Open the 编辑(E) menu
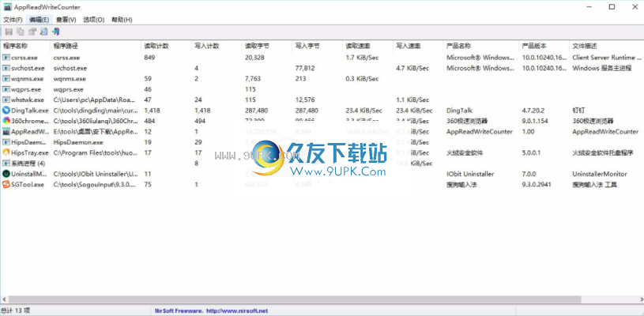The width and height of the screenshot is (644, 316). tap(39, 20)
